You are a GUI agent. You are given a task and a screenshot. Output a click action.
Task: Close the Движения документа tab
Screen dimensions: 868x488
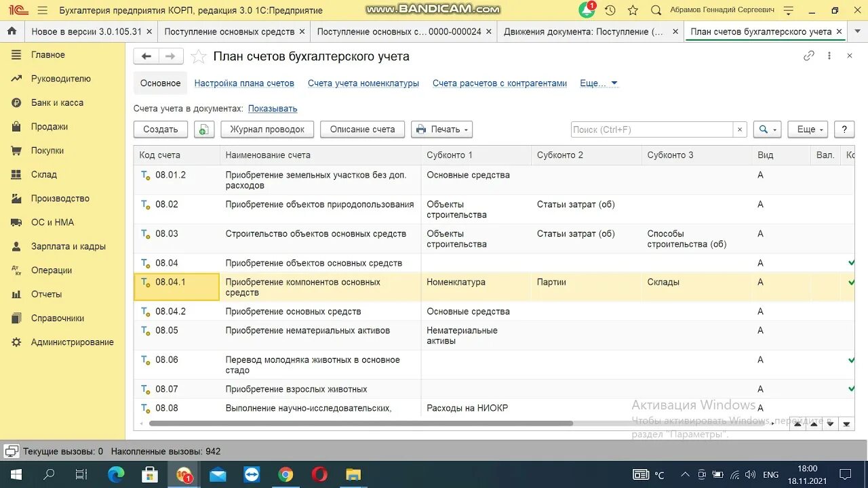tap(675, 32)
